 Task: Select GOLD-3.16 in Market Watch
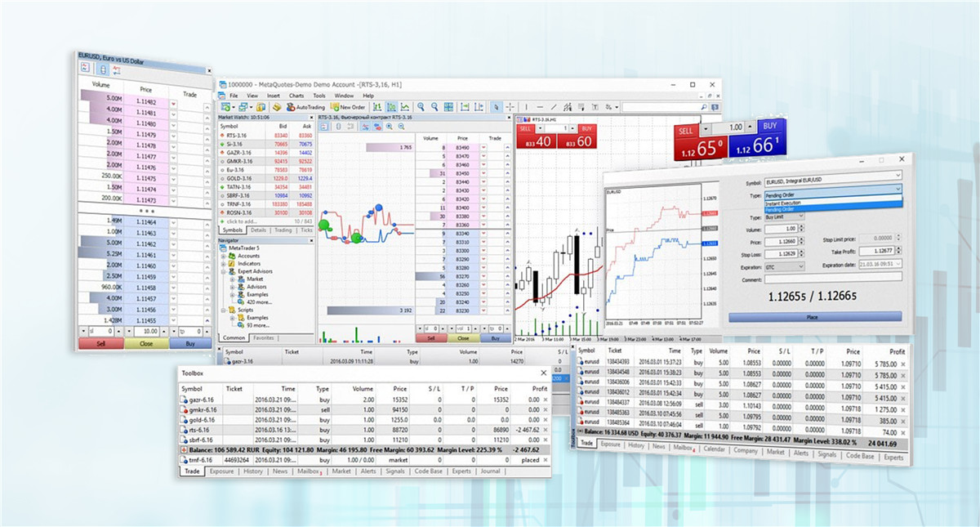(266, 178)
